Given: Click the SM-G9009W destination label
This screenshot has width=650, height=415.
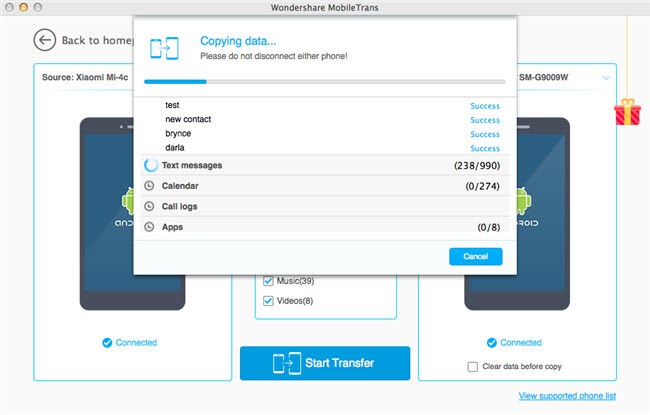Looking at the screenshot, I should point(543,77).
